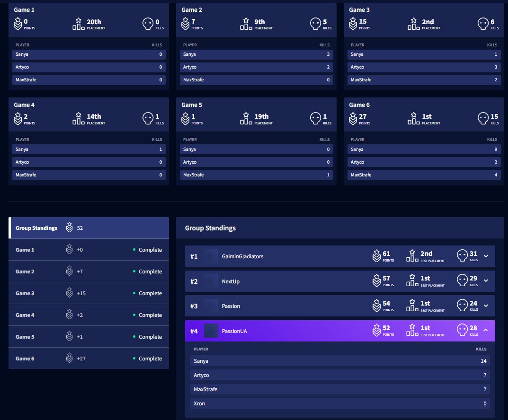Click the Game 4 kills skull icon
Image resolution: width=508 pixels, height=420 pixels.
tap(148, 118)
